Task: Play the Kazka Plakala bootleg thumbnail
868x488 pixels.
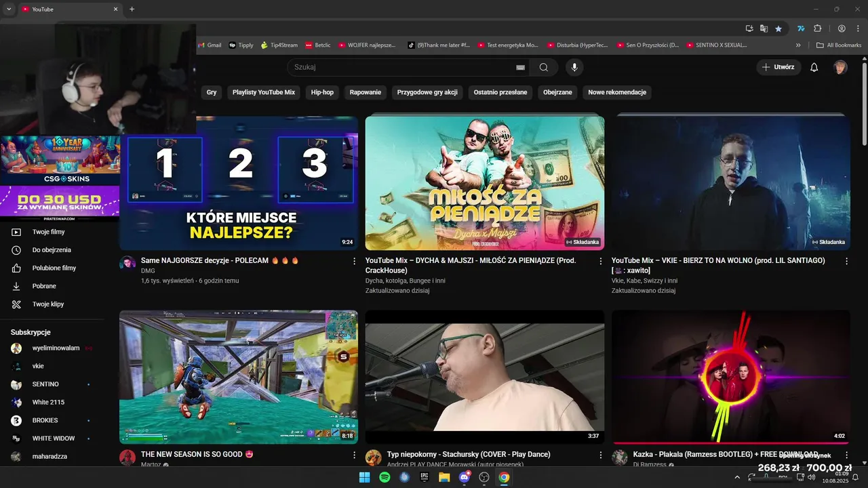Action: tap(731, 377)
